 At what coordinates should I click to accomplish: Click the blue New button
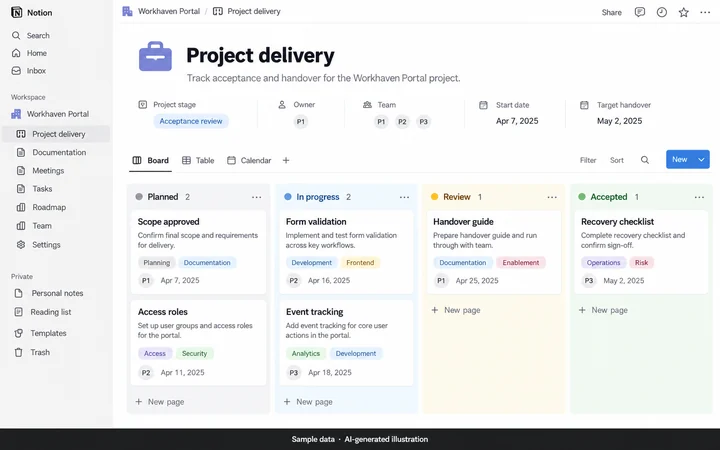pos(680,159)
